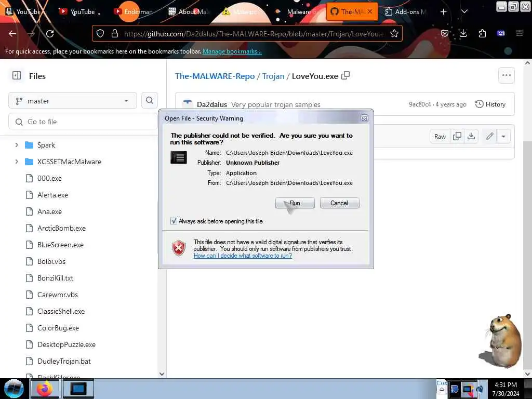Image resolution: width=532 pixels, height=399 pixels.
Task: Edit this file with the pencil icon
Action: tap(489, 137)
